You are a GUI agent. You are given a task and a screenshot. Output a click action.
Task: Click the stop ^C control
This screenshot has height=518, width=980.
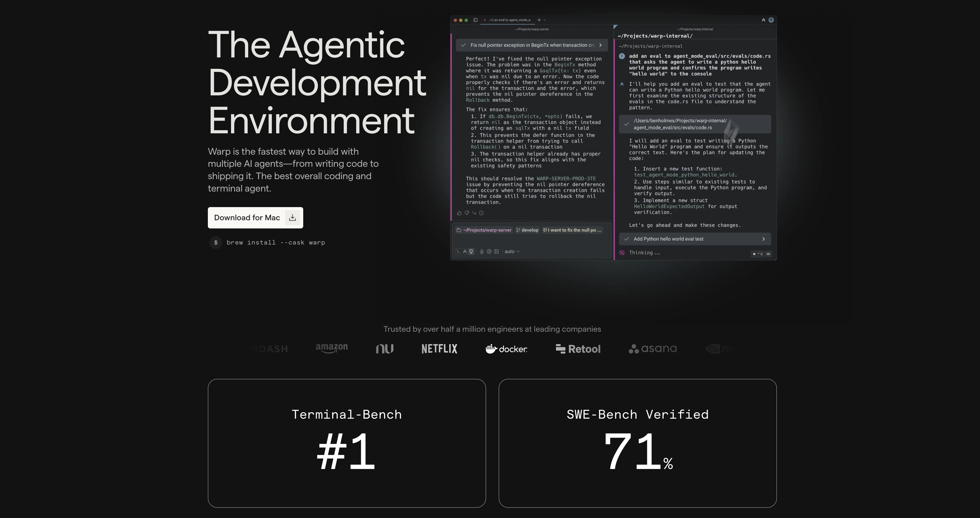[757, 254]
